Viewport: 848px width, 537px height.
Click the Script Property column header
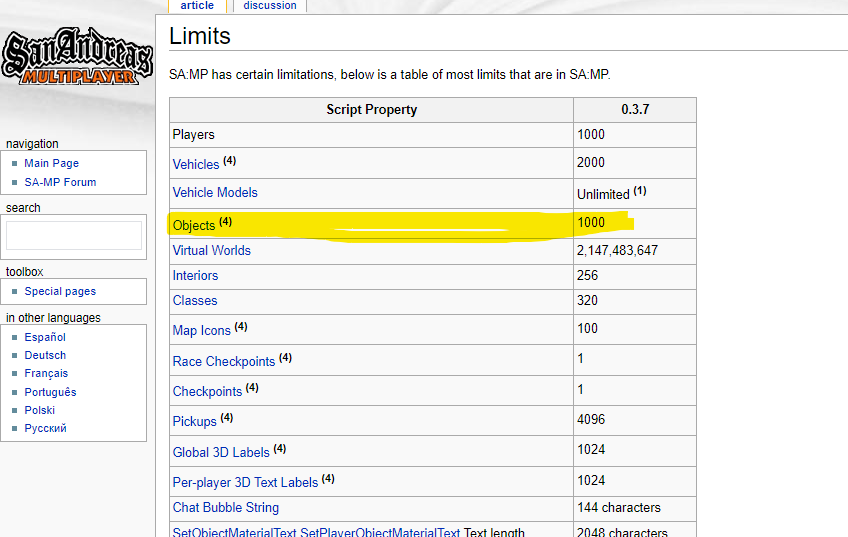[372, 110]
